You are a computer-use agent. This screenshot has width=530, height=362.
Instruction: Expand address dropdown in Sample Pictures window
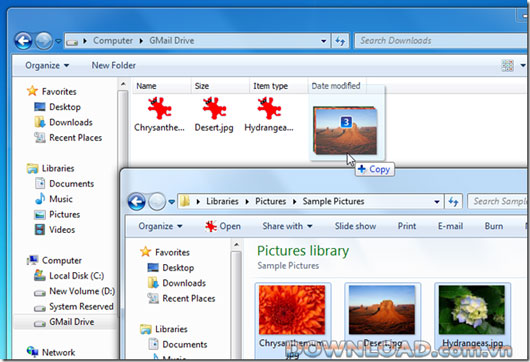(437, 202)
